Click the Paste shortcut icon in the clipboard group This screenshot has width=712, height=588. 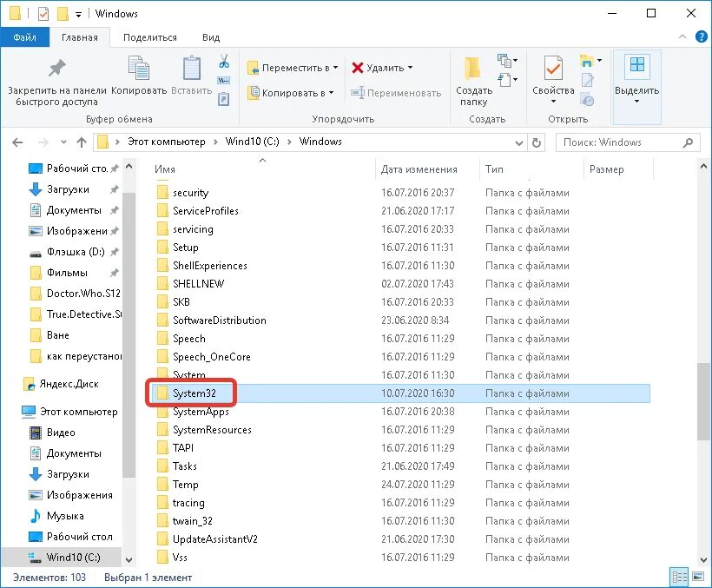224,98
